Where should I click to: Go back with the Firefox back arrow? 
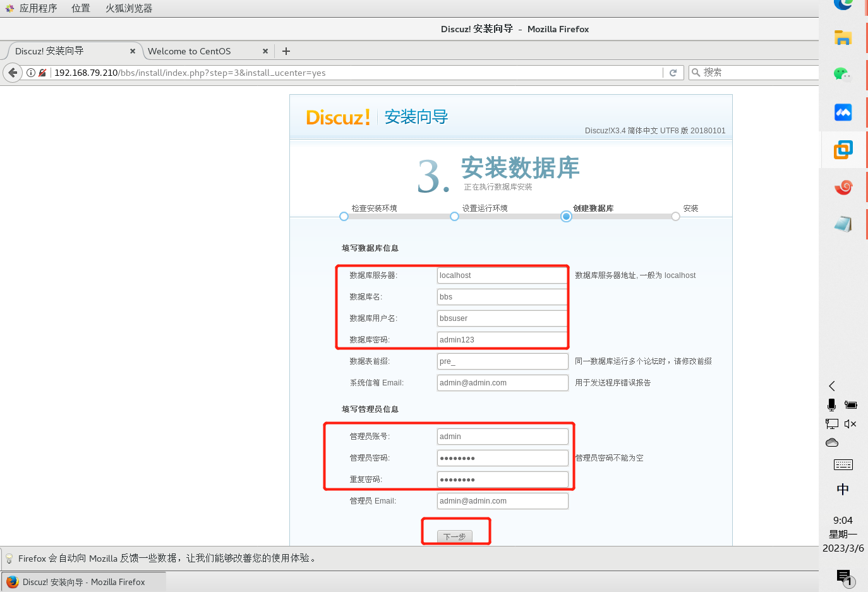13,73
